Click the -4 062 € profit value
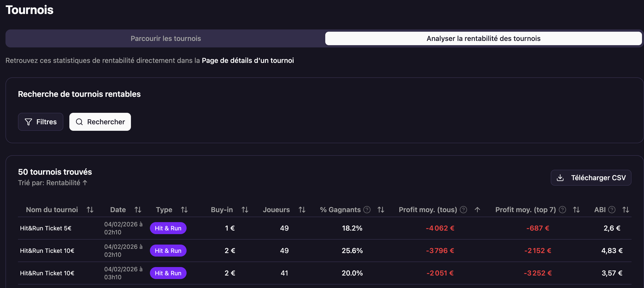The image size is (644, 288). click(440, 228)
